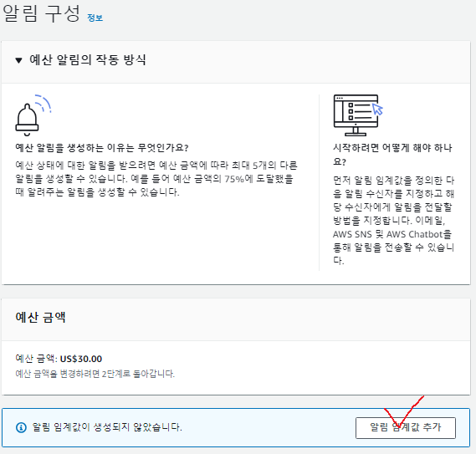Click the 예산 알림의 작동 방식 header text
This screenshot has height=454, width=476.
click(88, 60)
